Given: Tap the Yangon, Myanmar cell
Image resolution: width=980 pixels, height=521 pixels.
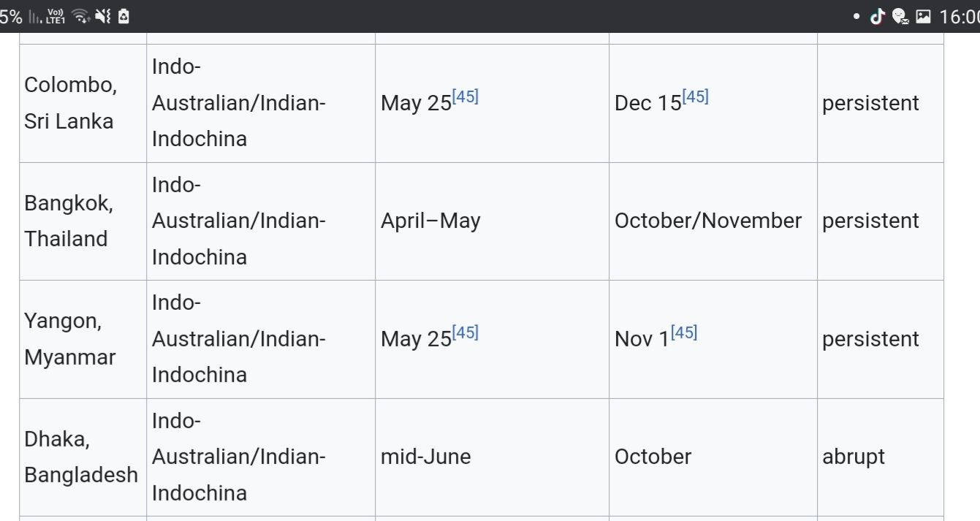Looking at the screenshot, I should tap(69, 339).
